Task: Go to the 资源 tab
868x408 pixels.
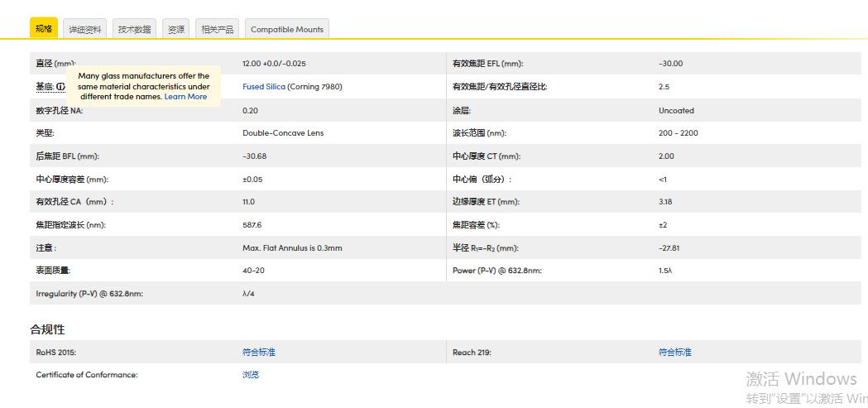Action: pyautogui.click(x=176, y=29)
